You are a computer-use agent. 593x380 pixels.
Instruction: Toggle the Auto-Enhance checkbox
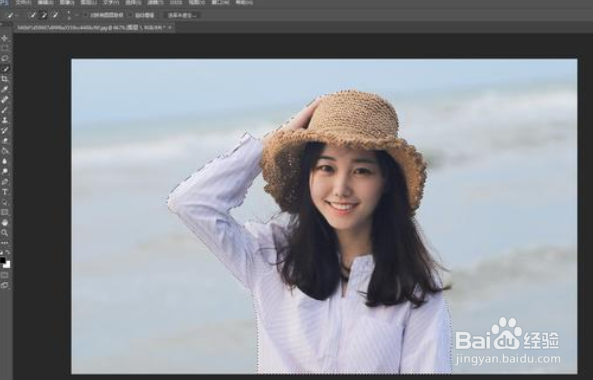pyautogui.click(x=131, y=16)
